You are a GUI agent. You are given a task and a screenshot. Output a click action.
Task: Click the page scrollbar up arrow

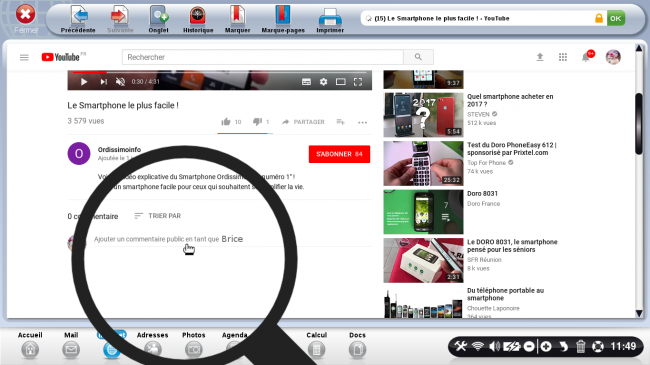click(639, 49)
